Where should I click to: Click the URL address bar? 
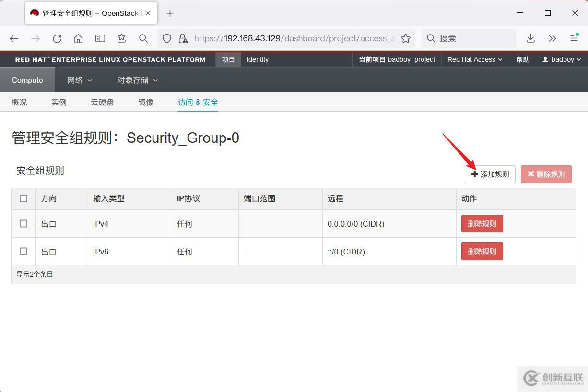point(286,38)
